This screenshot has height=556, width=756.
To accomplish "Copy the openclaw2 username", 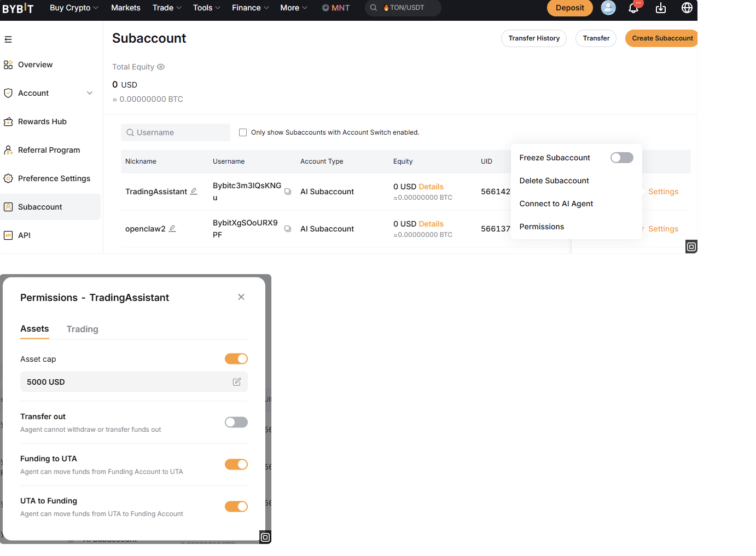I will 288,229.
